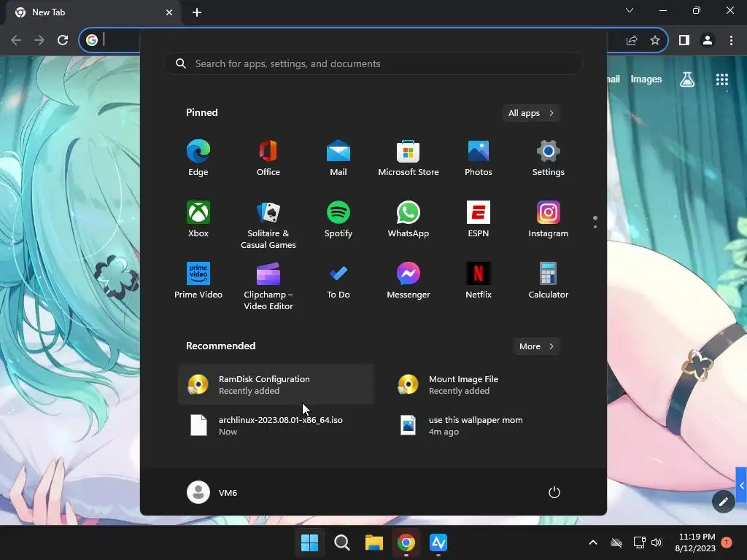Show hidden system tray icons
The width and height of the screenshot is (747, 560).
coord(593,542)
